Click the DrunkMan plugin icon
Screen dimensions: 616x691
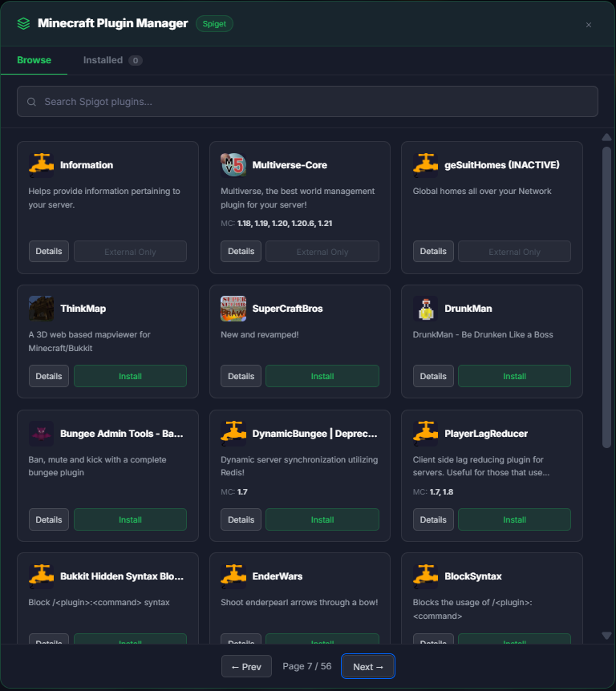click(426, 309)
